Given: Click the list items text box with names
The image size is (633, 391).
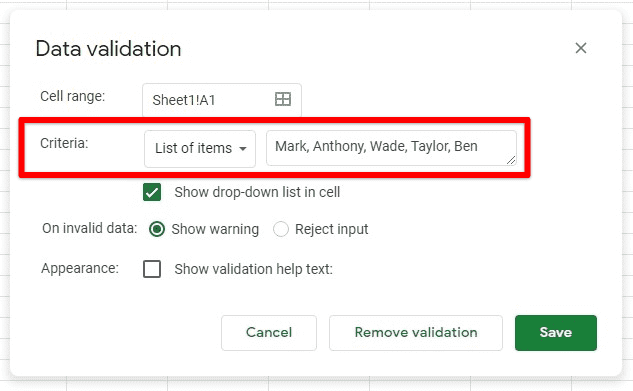Looking at the screenshot, I should (391, 148).
